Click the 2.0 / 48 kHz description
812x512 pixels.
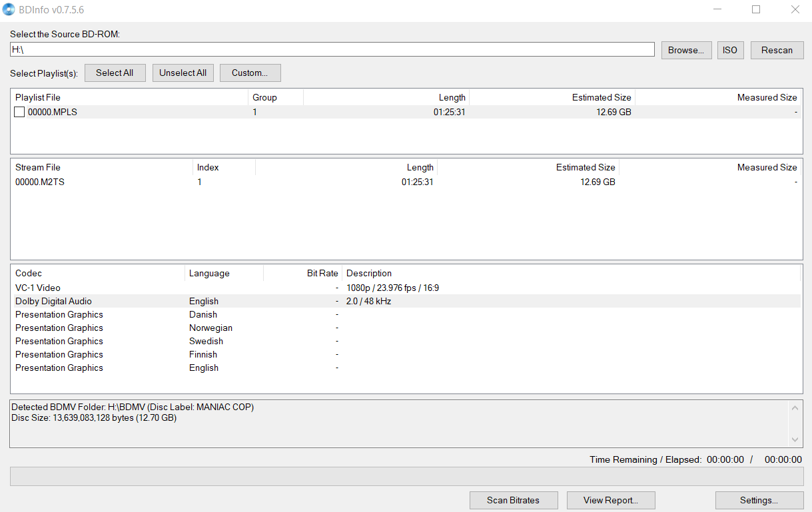[x=368, y=301]
